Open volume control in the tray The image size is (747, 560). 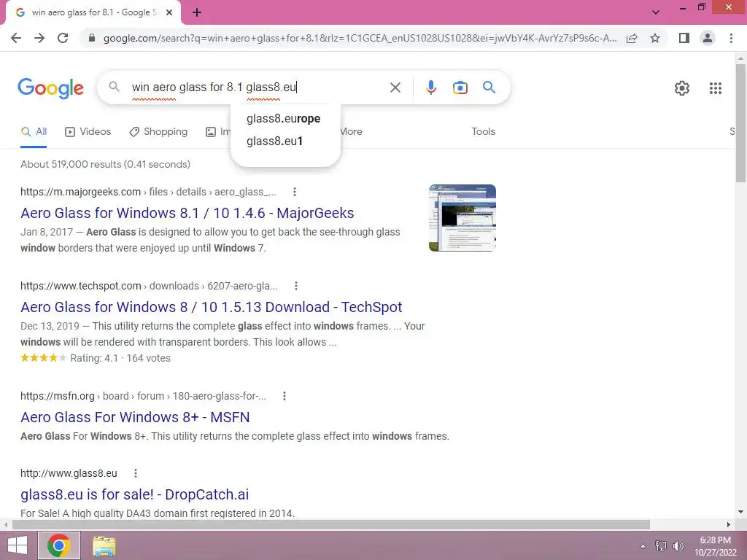point(678,545)
